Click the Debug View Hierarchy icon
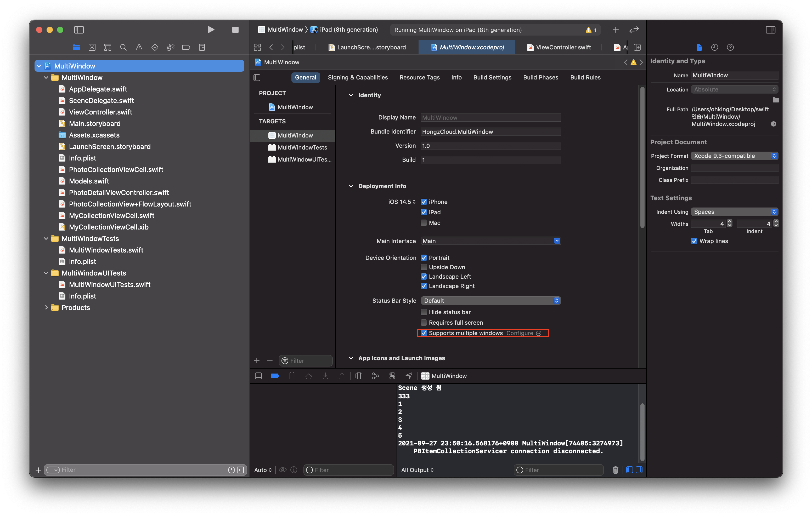 tap(359, 376)
